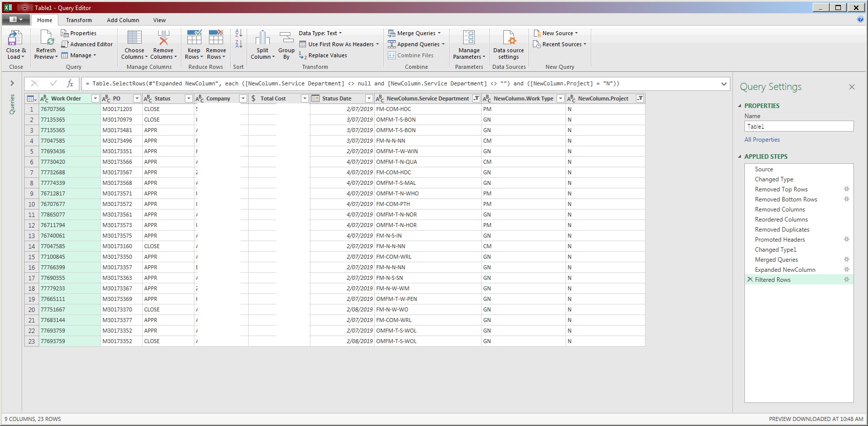Click the Close & Load icon
Image resolution: width=868 pixels, height=426 pixels.
click(x=15, y=38)
